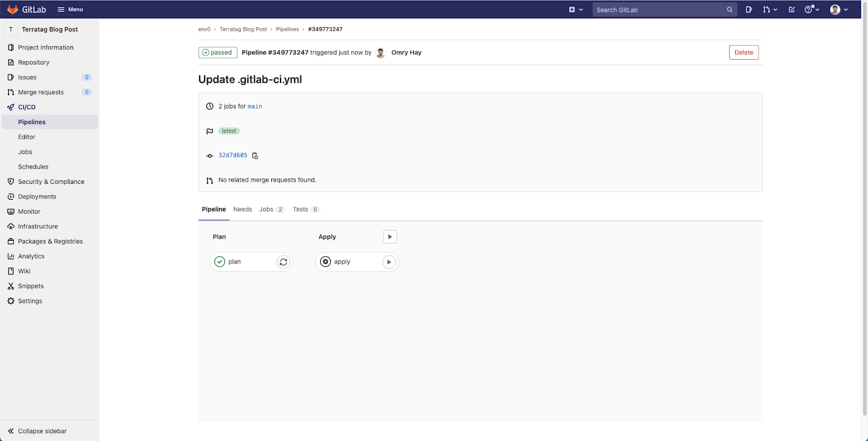
Task: Click the Analytics chart icon
Action: [x=11, y=256]
